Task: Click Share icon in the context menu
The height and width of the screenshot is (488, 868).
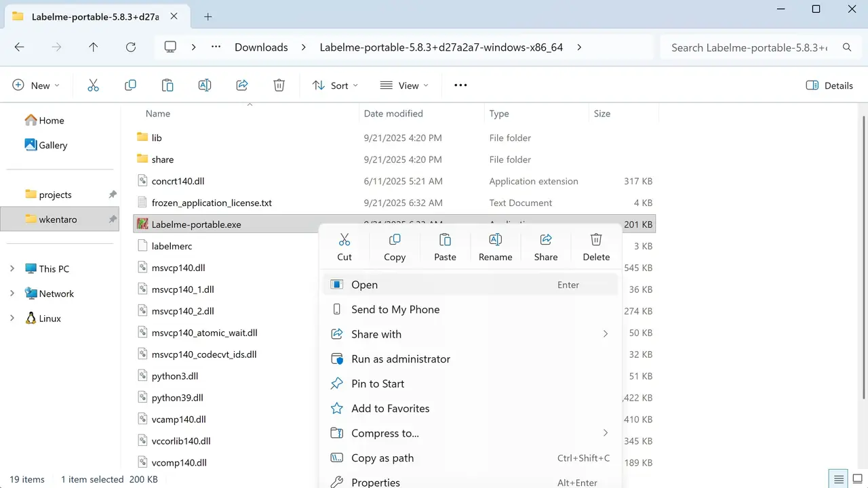Action: [x=545, y=247]
